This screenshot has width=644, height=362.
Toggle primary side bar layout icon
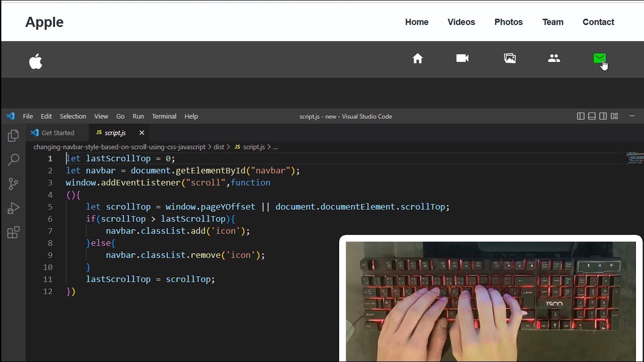pos(581,116)
